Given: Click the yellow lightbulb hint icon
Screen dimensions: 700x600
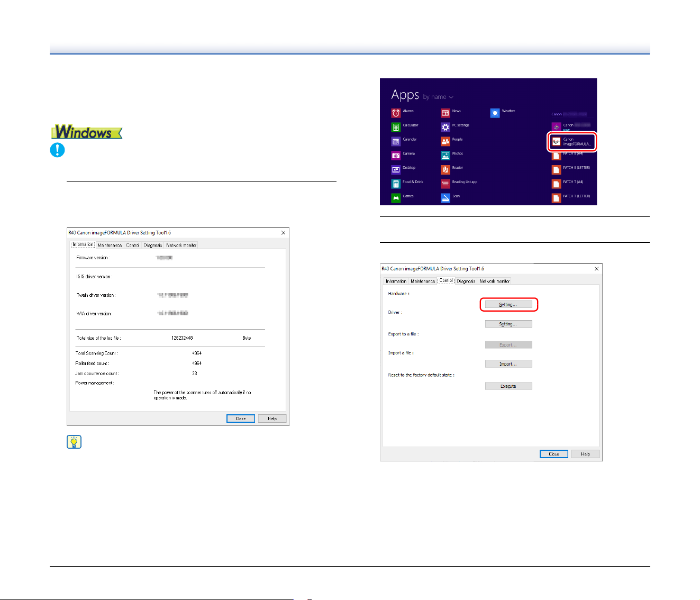Looking at the screenshot, I should [74, 442].
